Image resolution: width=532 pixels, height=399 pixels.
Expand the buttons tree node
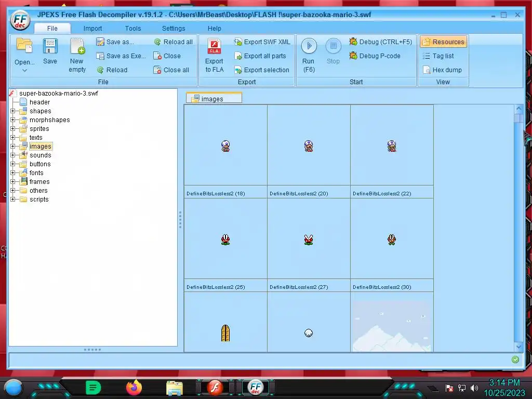coord(13,164)
